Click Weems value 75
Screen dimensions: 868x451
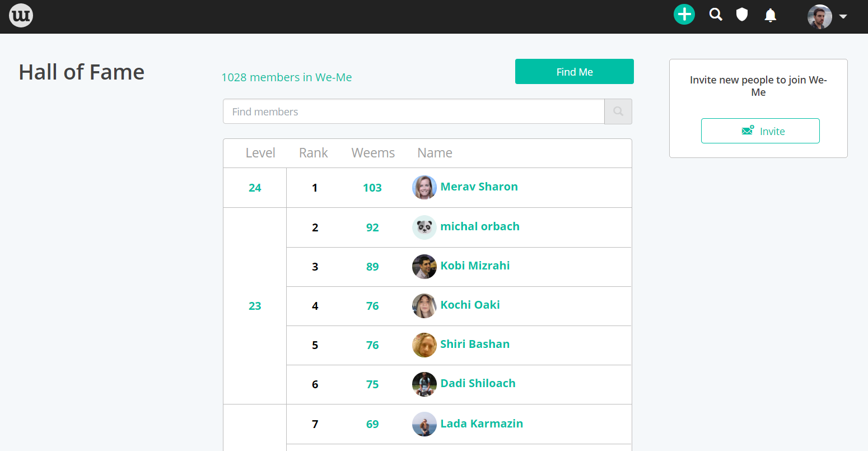pyautogui.click(x=372, y=384)
